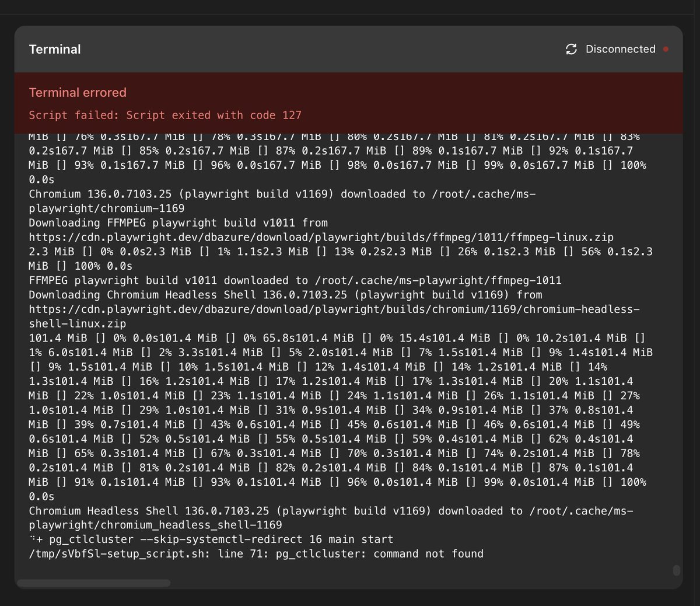Open the ffmpeg-linux.zip download URL

point(321,237)
